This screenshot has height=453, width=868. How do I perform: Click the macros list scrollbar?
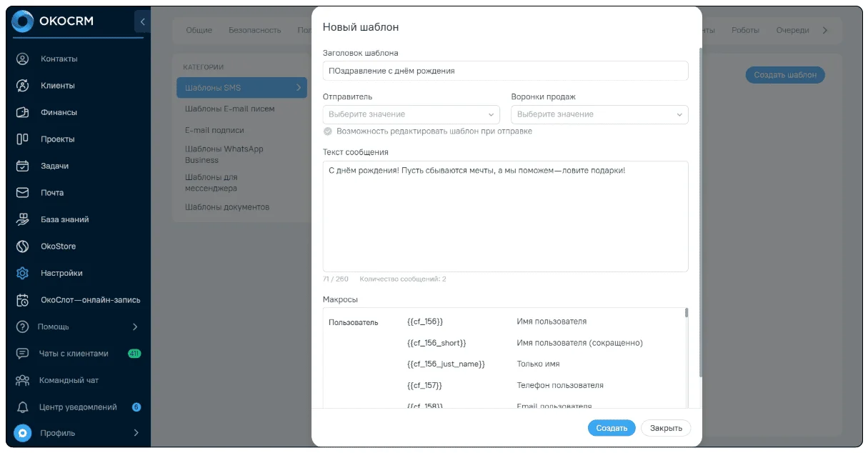(x=687, y=312)
